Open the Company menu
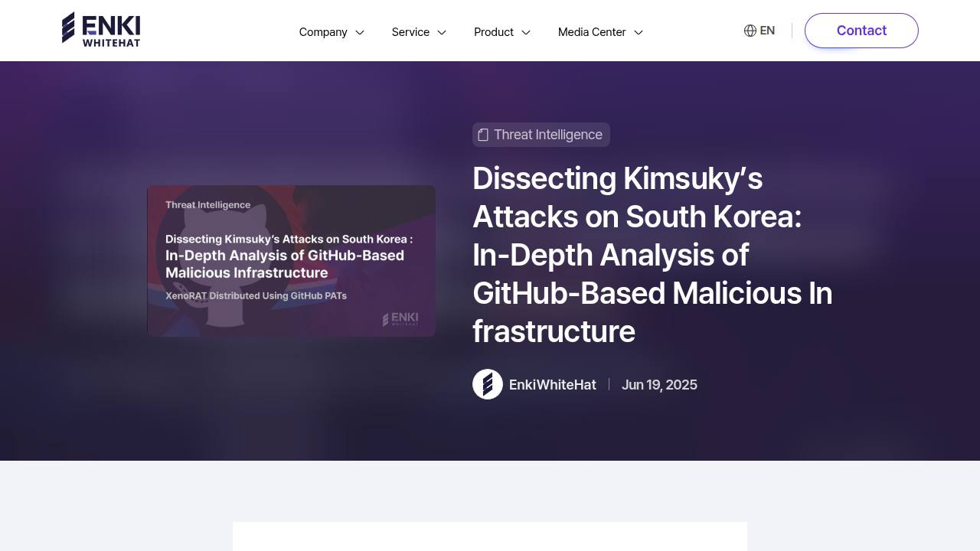Viewport: 980px width, 551px height. (x=323, y=32)
